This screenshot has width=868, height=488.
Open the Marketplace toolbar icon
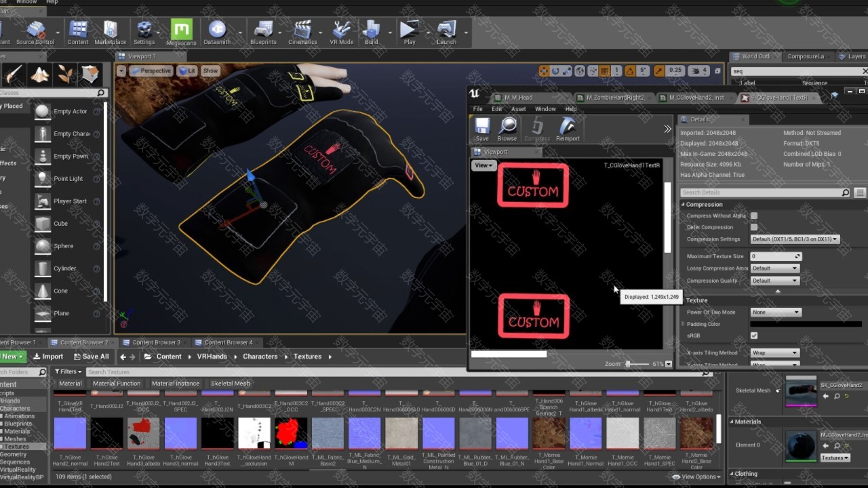point(110,32)
